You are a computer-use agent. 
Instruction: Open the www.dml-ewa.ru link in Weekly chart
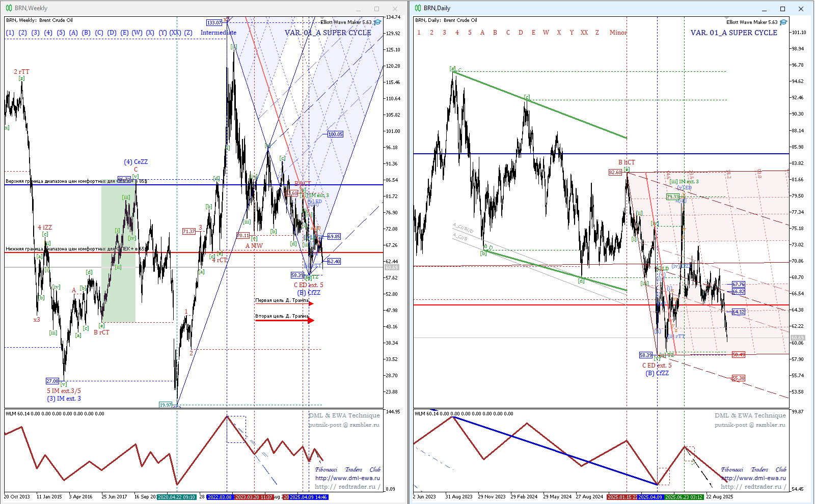click(x=347, y=478)
